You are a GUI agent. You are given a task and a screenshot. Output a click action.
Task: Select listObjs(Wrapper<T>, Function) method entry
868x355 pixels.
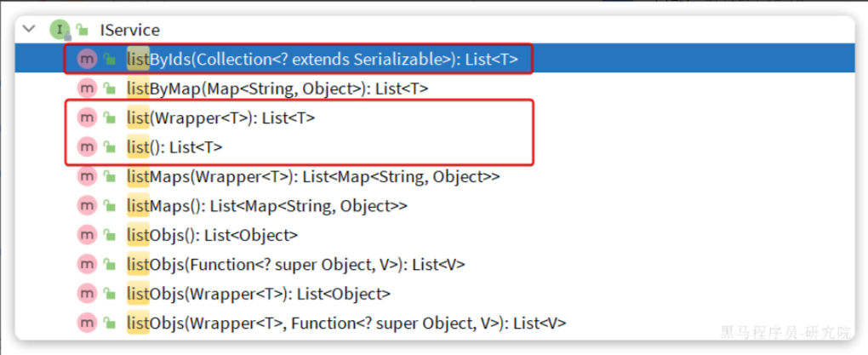click(345, 324)
